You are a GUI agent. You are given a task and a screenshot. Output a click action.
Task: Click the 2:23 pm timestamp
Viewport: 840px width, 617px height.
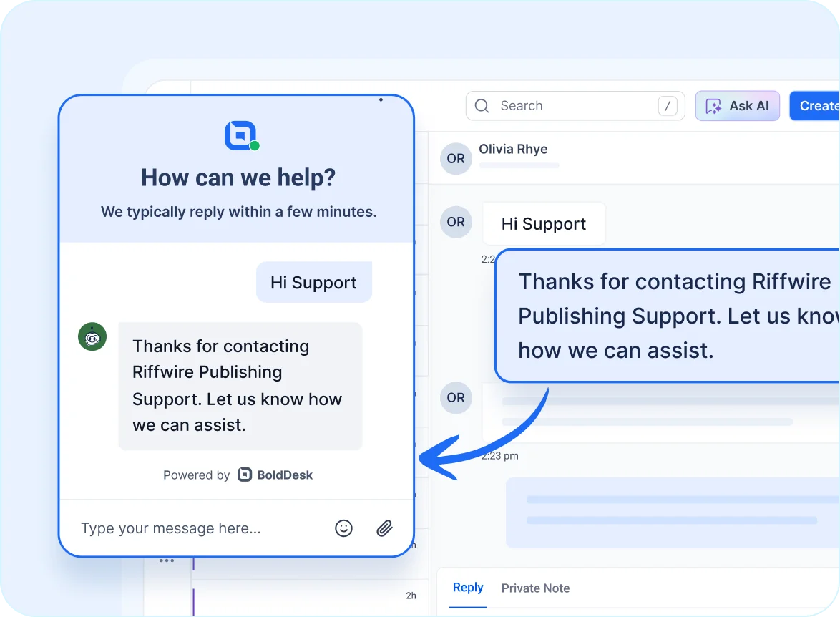point(499,455)
